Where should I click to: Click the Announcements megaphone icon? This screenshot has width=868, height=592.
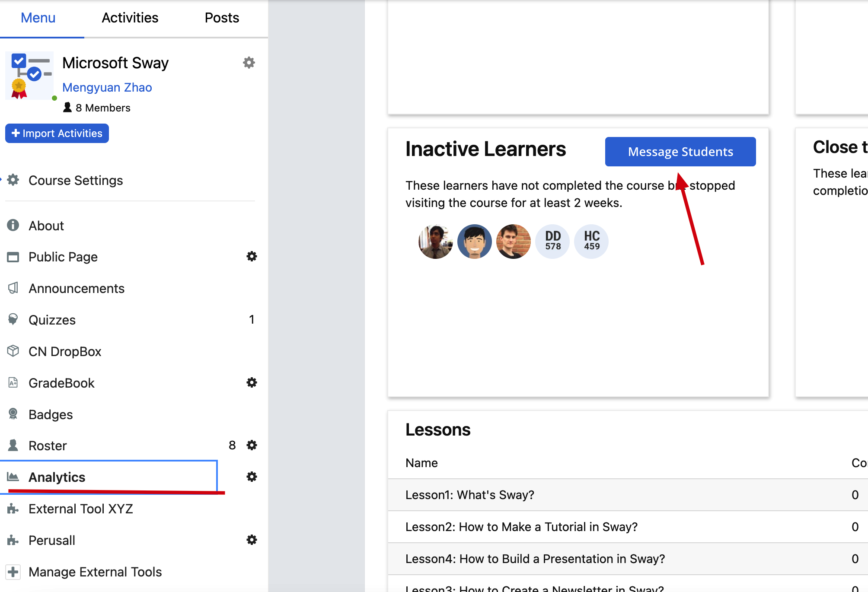(13, 288)
